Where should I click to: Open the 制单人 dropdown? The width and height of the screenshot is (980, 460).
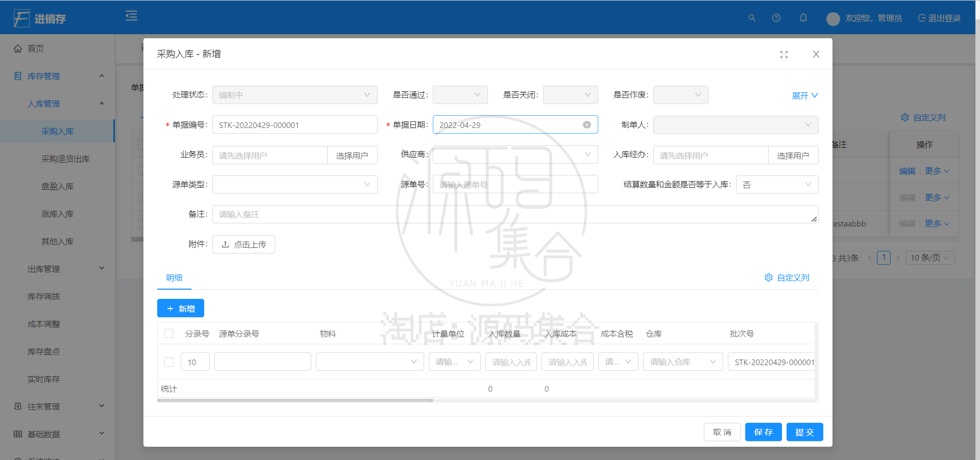coord(736,125)
